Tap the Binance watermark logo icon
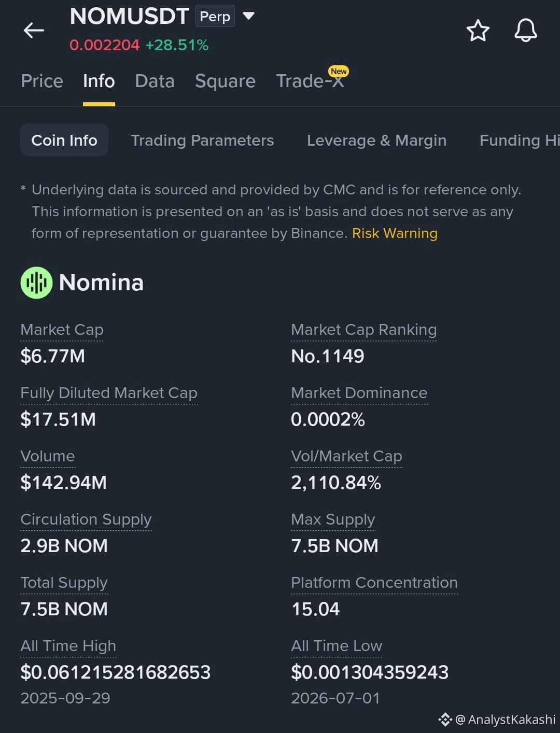The height and width of the screenshot is (733, 560). point(445,720)
